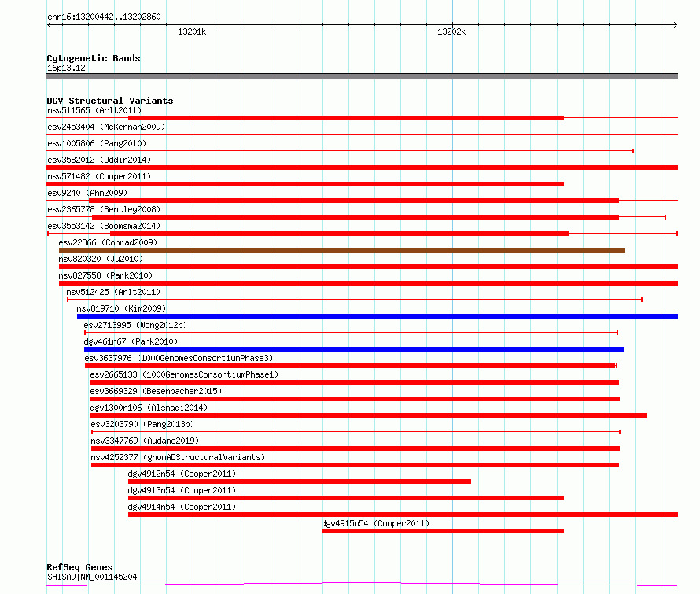This screenshot has width=700, height=594.
Task: Select the red dgv4913n54 variant bar
Action: [x=346, y=498]
